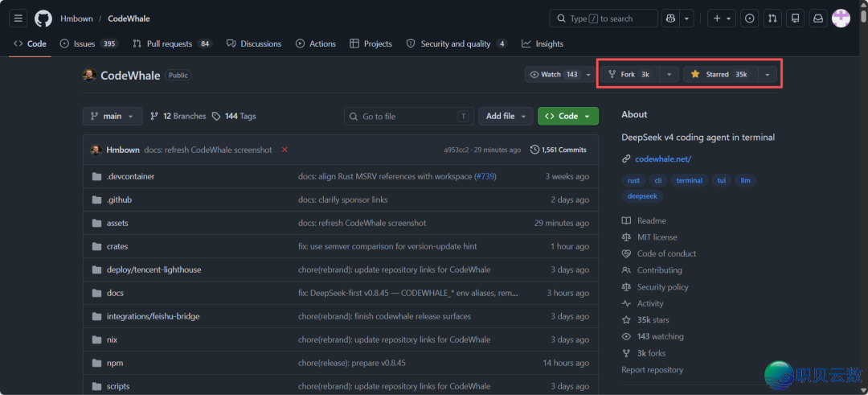Open pull requests icon in top header
868x395 pixels.
[772, 19]
